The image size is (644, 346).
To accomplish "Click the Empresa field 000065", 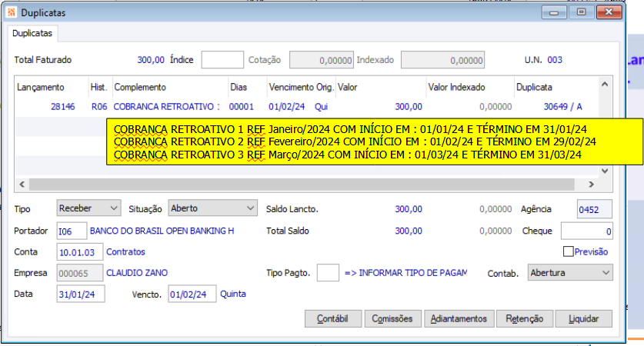I will tap(80, 273).
